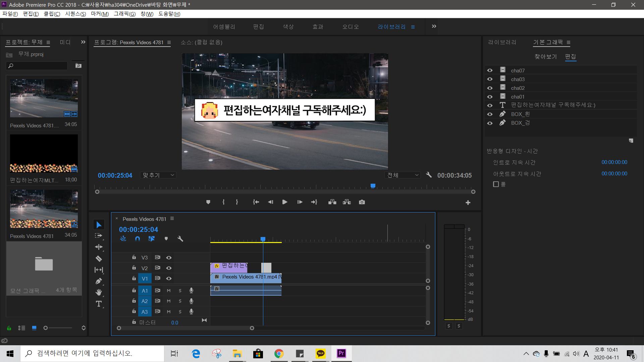
Task: Toggle timeline snap magnet icon
Action: coord(138,239)
